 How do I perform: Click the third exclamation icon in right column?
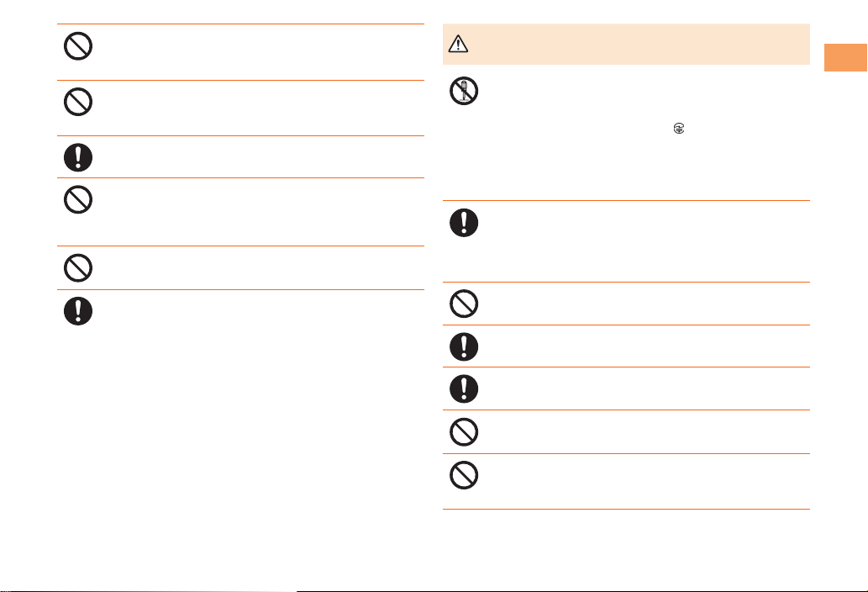(x=465, y=388)
